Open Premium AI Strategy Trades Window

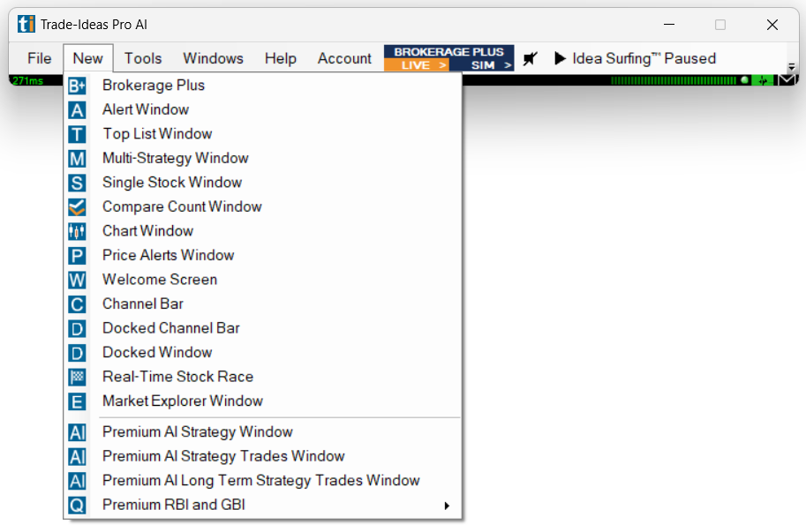tap(223, 457)
